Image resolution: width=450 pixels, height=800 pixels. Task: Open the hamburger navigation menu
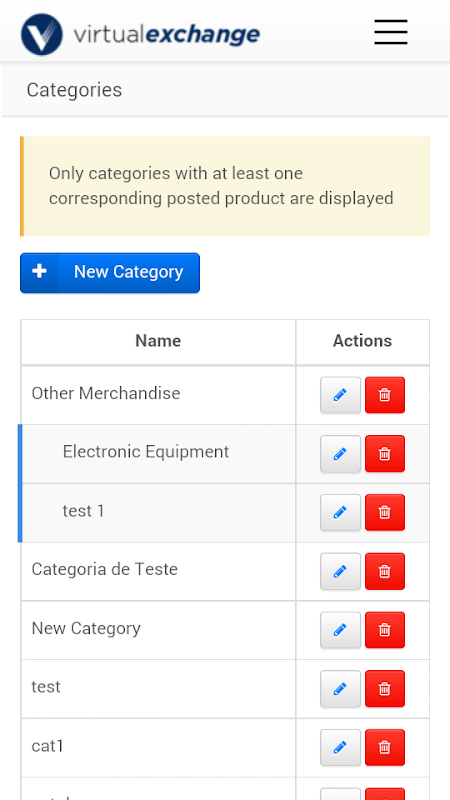coord(390,32)
